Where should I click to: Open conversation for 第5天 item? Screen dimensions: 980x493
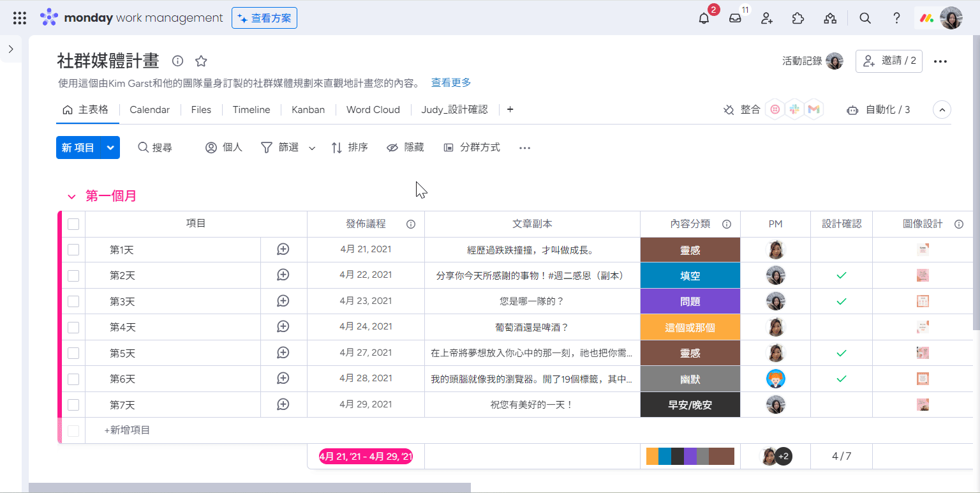coord(283,353)
